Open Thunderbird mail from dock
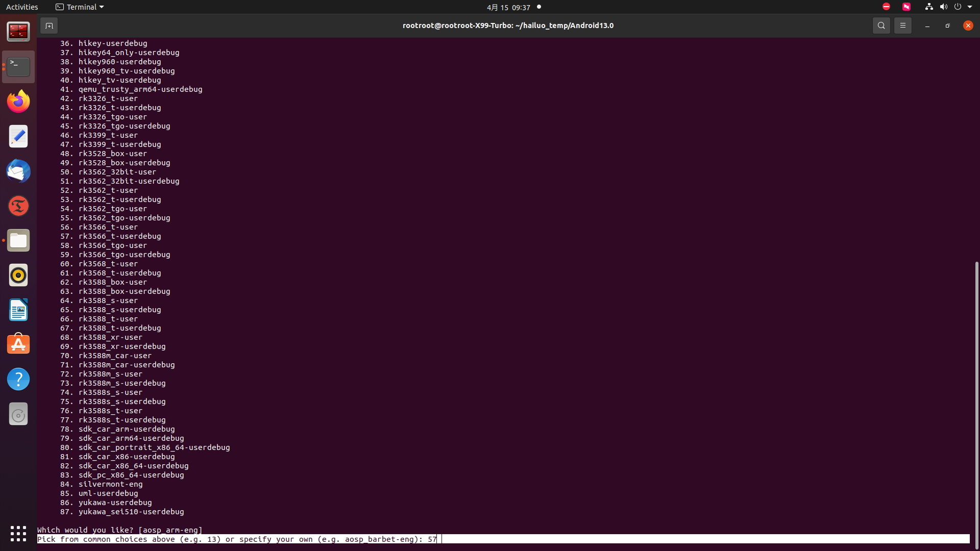This screenshot has width=980, height=551. [18, 171]
